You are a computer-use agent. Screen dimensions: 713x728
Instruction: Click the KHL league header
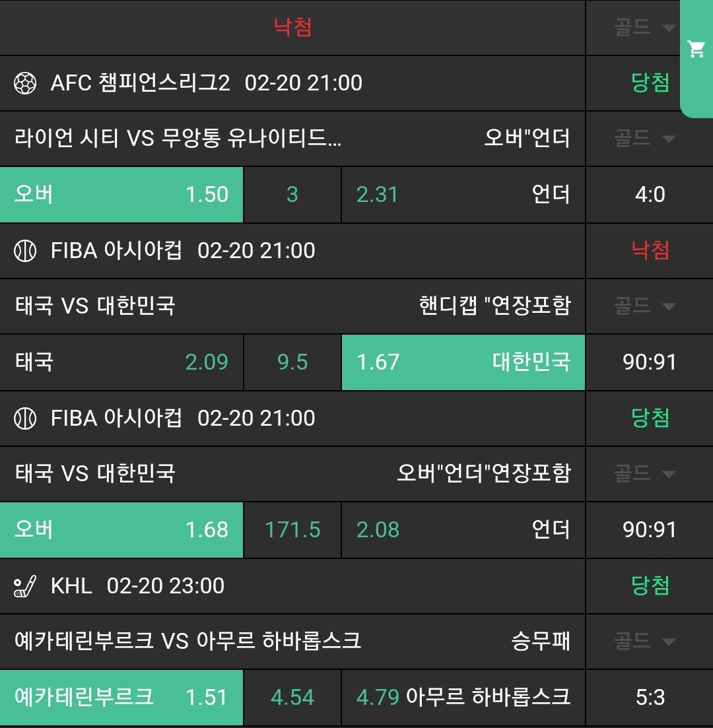71,586
